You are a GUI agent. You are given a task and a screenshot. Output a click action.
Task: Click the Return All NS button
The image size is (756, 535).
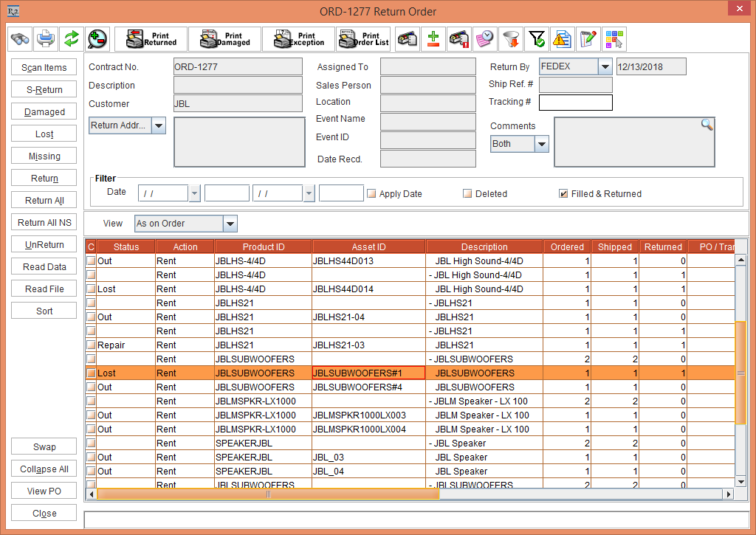click(44, 223)
